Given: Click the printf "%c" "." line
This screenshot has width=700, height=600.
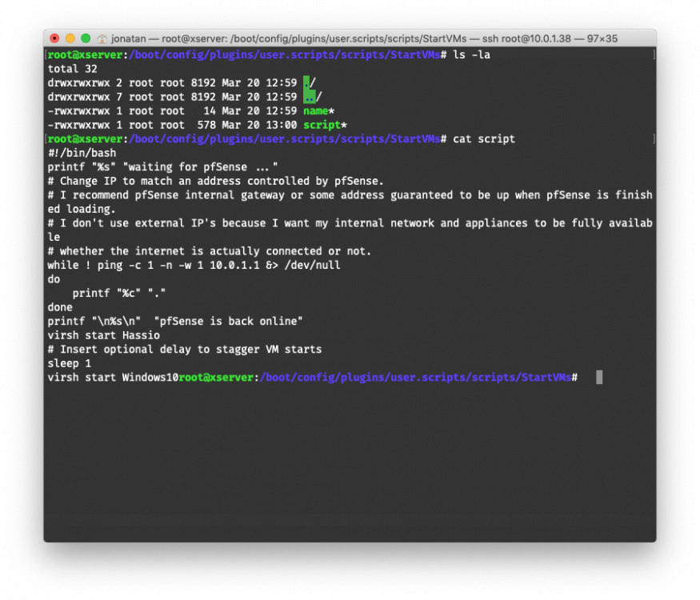Looking at the screenshot, I should click(118, 294).
